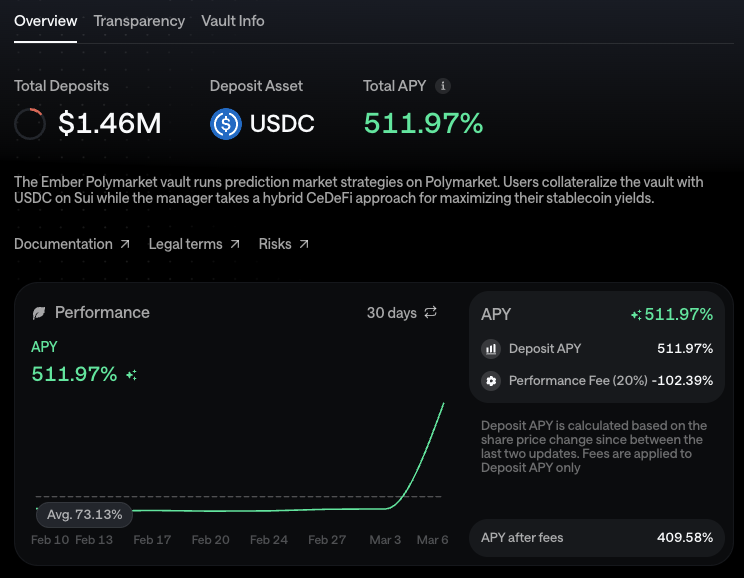Image resolution: width=744 pixels, height=578 pixels.
Task: Click the Deposit Asset label
Action: [x=256, y=86]
